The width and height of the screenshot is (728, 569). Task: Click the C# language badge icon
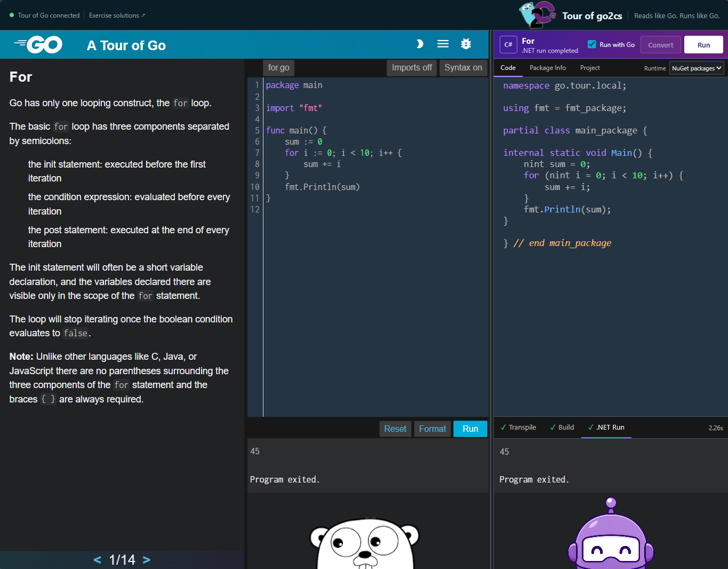point(508,45)
